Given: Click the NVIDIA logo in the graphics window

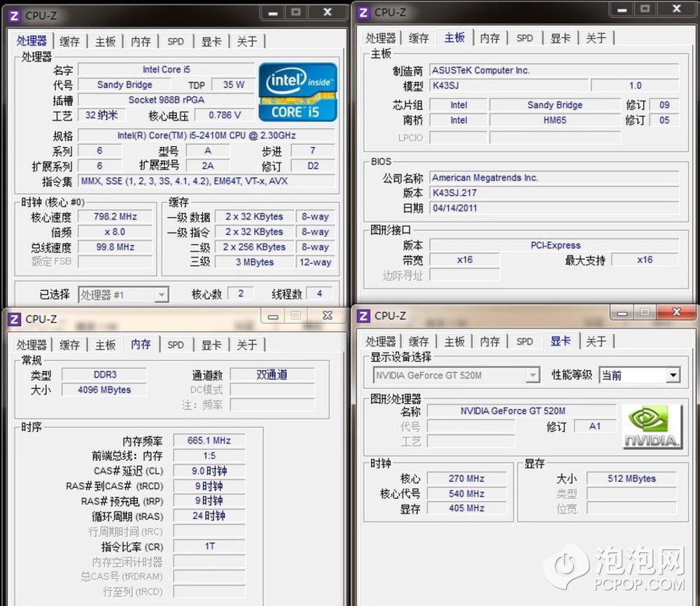Looking at the screenshot, I should point(652,426).
